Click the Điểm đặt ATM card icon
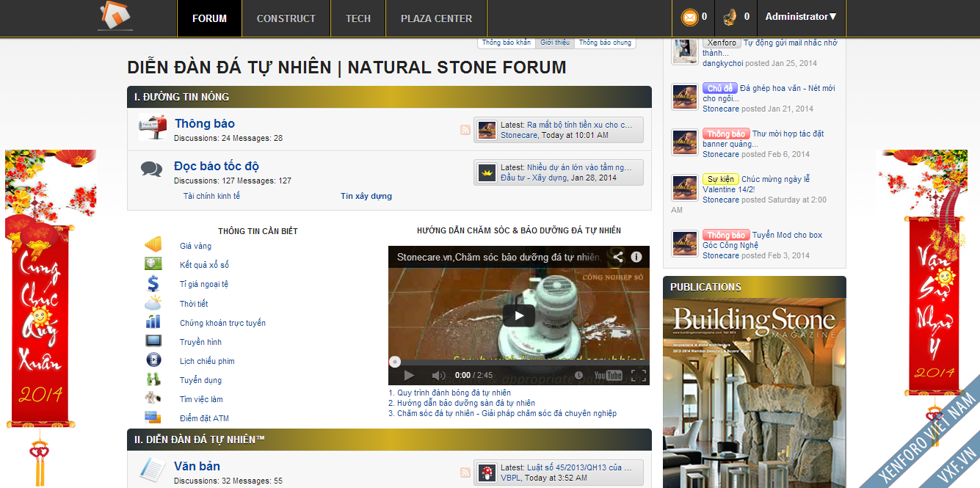Viewport: 980px width, 488px height. click(x=153, y=418)
